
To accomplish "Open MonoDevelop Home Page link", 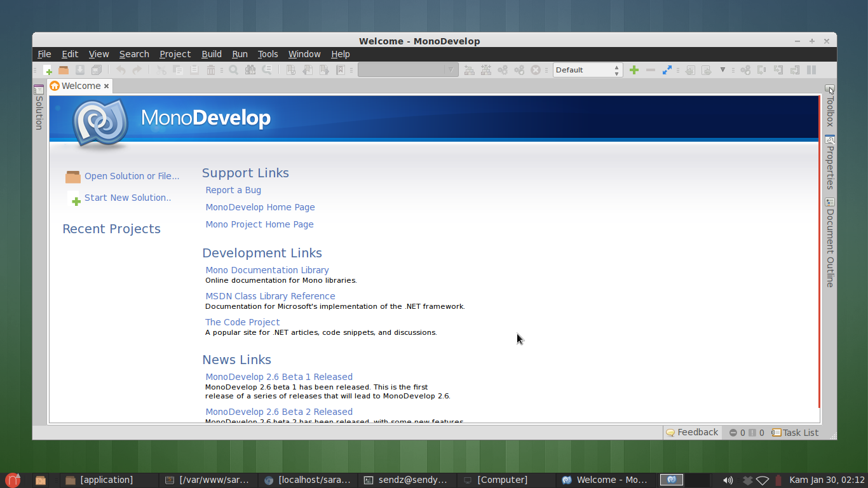I will point(260,207).
